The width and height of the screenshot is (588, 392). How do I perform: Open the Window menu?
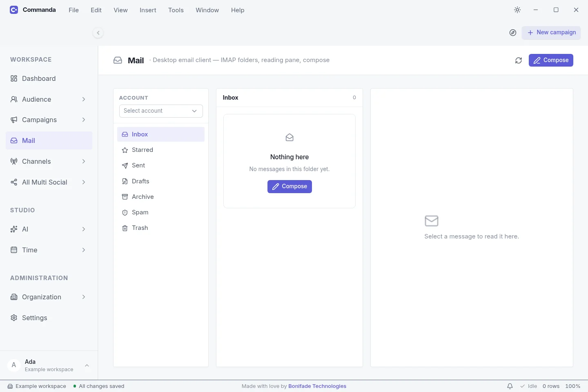pos(207,10)
